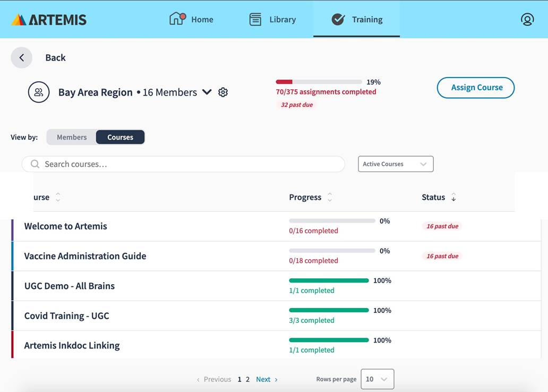The height and width of the screenshot is (392, 548).
Task: Click the magnifier icon in search bar
Action: pos(35,164)
